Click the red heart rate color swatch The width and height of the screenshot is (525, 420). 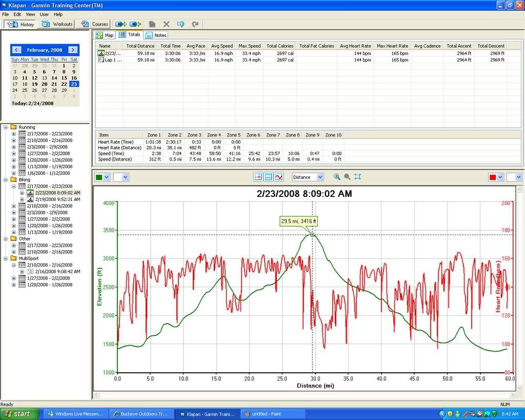[493, 177]
